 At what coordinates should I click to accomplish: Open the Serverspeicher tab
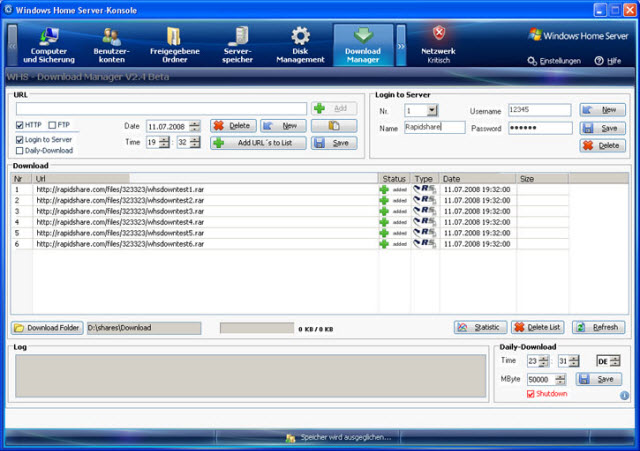click(x=238, y=45)
